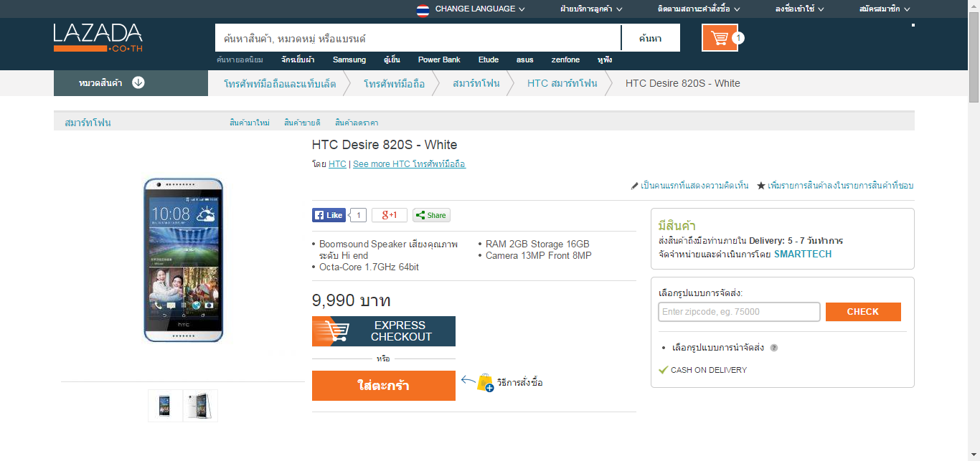Click popular search Samsung

tap(349, 60)
